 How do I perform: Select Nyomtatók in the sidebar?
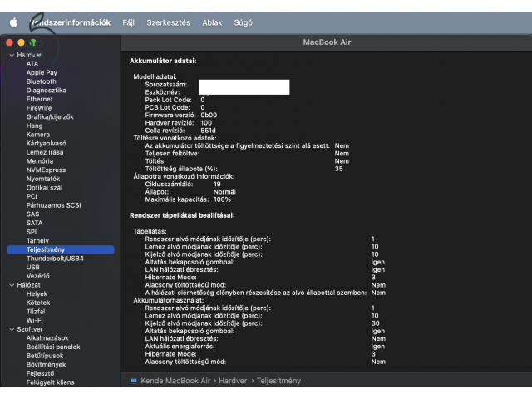click(x=43, y=179)
